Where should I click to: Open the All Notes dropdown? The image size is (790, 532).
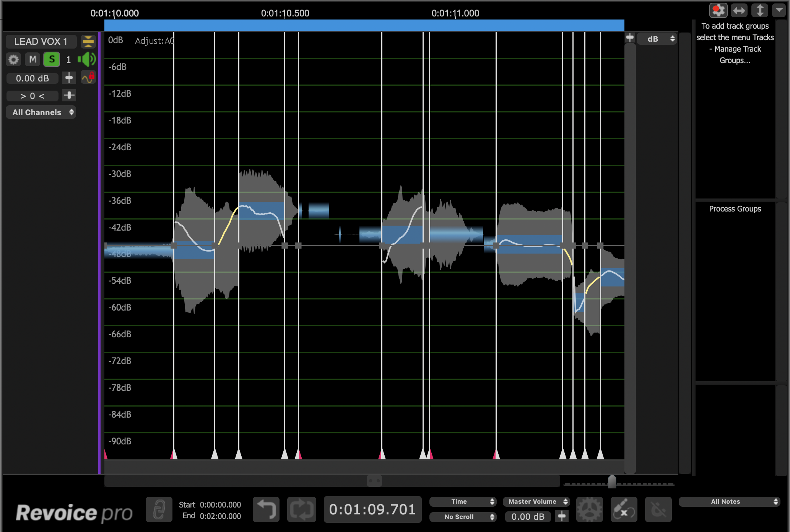click(730, 501)
